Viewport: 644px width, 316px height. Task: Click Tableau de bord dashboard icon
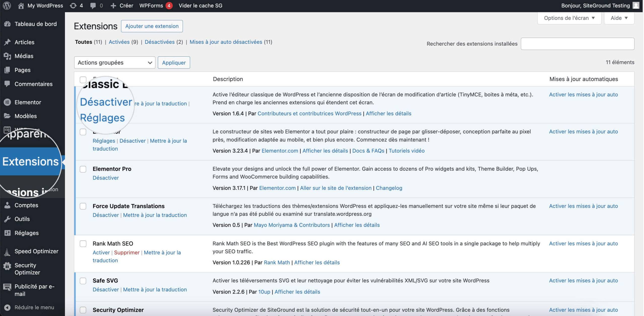(7, 24)
